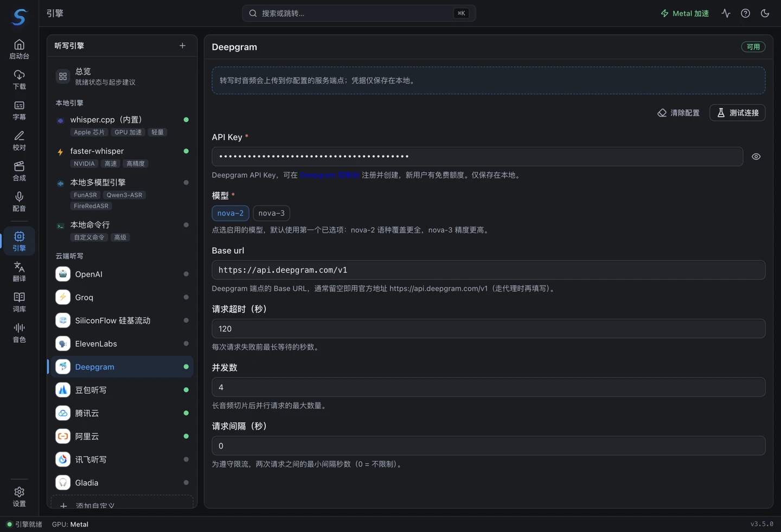Click the v3.5.0 version label
The width and height of the screenshot is (781, 532).
pyautogui.click(x=761, y=524)
